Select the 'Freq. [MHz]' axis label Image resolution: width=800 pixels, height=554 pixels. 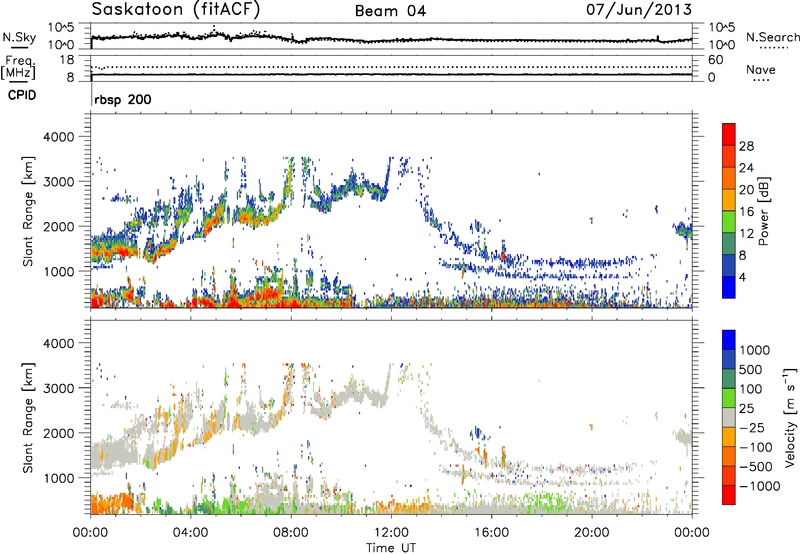(19, 67)
